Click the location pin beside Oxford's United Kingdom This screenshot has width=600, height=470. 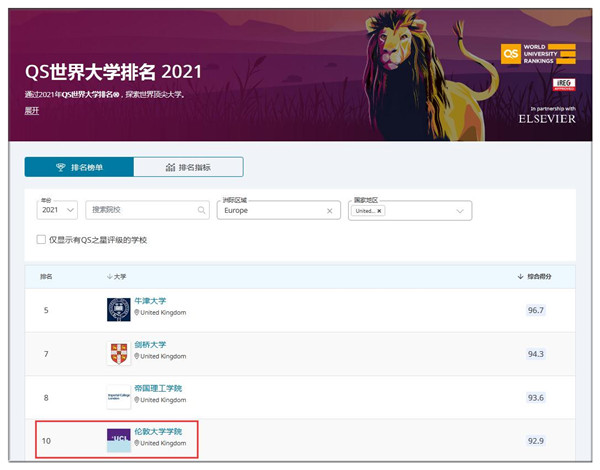(137, 312)
